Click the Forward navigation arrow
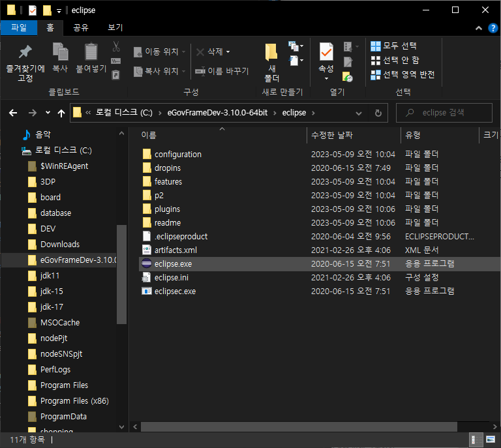 (32, 113)
